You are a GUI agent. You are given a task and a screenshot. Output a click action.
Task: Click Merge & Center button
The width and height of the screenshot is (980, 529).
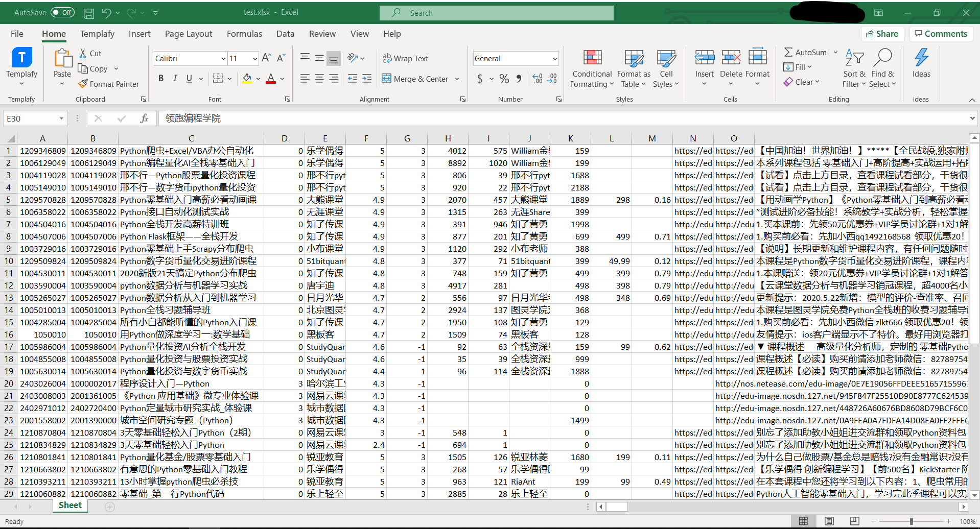pos(415,79)
